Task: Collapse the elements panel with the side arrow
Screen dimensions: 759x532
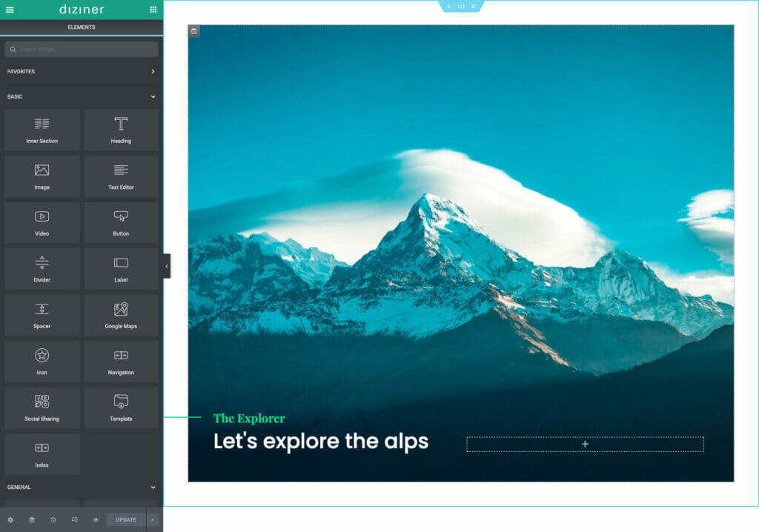Action: click(167, 266)
